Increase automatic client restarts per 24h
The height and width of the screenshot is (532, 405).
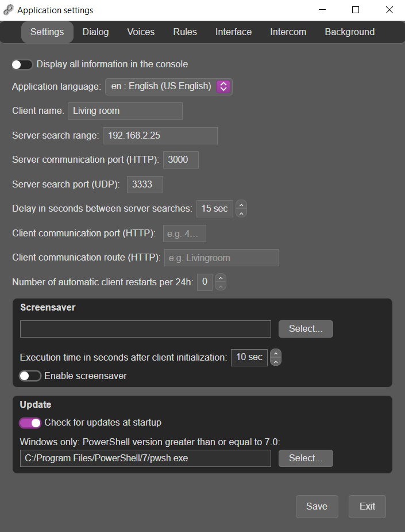point(221,278)
